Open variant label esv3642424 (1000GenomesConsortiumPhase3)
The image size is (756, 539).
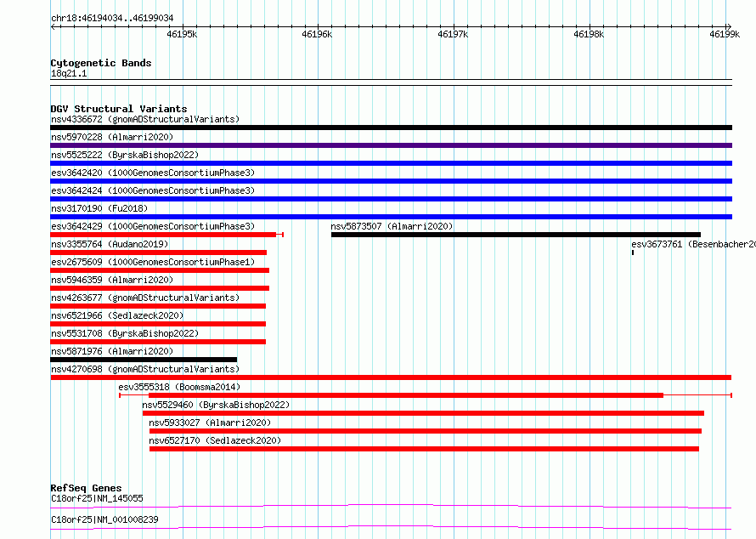[x=153, y=190]
